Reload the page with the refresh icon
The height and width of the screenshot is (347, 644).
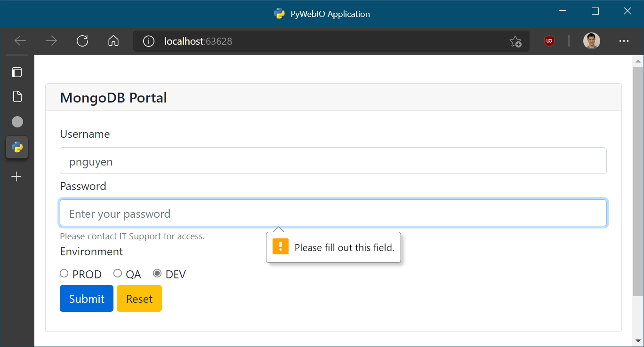point(82,41)
